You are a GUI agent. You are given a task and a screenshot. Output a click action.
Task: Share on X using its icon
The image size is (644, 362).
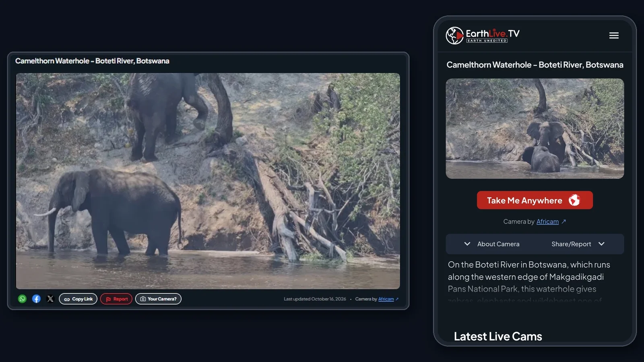click(x=50, y=299)
